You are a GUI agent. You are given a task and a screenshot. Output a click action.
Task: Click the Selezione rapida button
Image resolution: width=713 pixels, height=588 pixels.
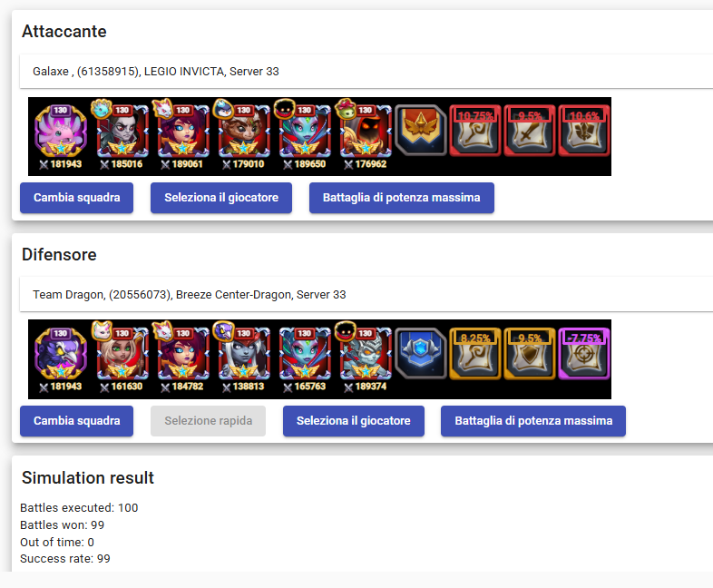pos(208,421)
